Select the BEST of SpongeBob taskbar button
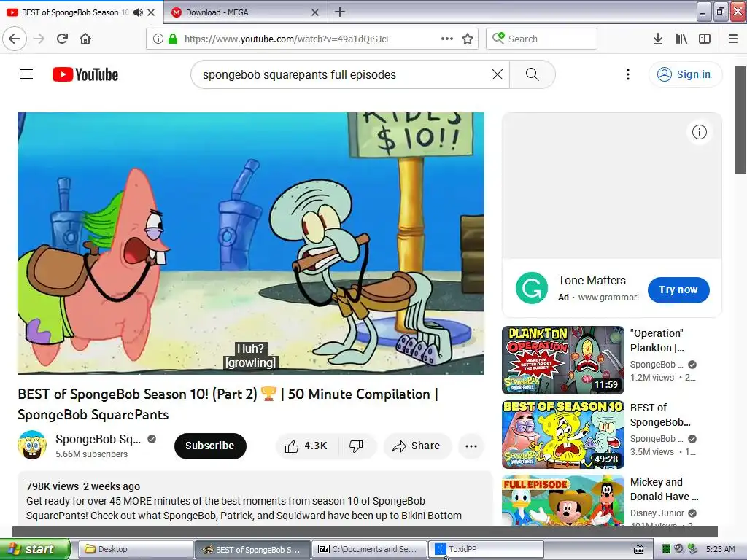The image size is (747, 560). pyautogui.click(x=252, y=549)
